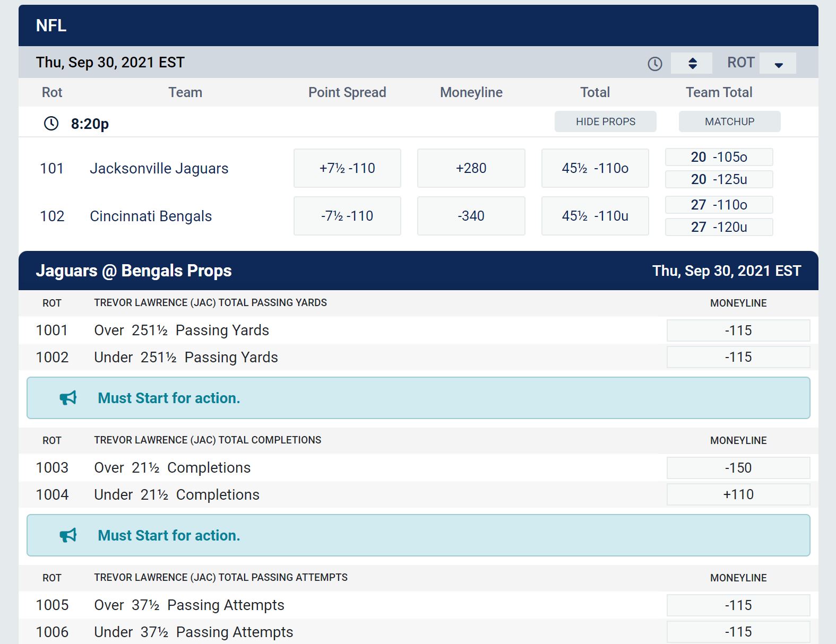Click the Point Spread column header
836x644 pixels.
[347, 92]
